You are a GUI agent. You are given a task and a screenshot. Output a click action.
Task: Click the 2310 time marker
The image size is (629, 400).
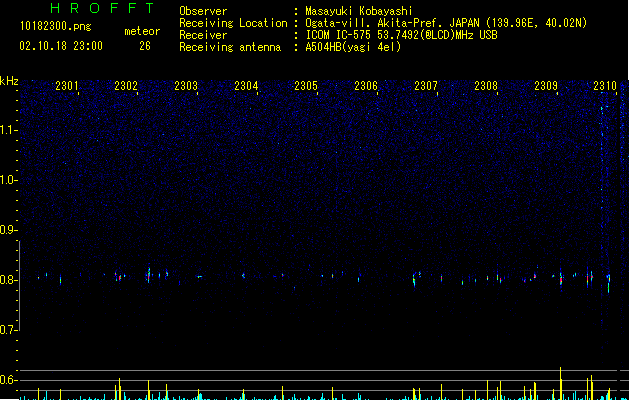click(x=605, y=86)
